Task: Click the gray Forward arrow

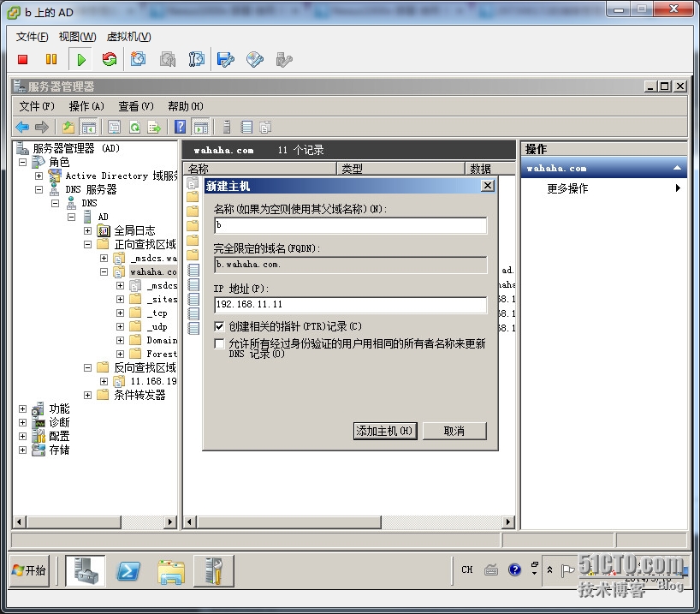Action: [x=42, y=128]
